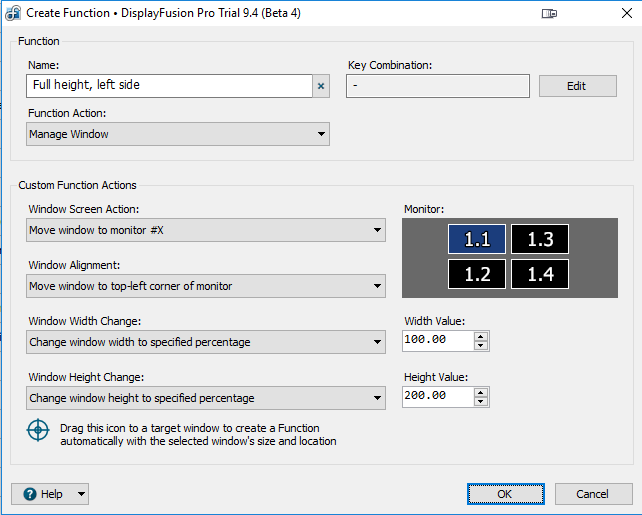Image resolution: width=642 pixels, height=515 pixels.
Task: Open the Window Height Change dropdown
Action: pos(206,398)
